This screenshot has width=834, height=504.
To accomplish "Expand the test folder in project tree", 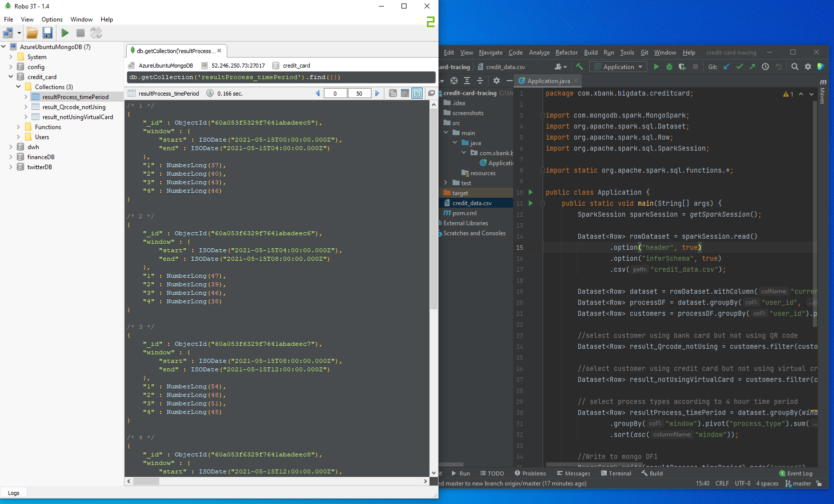I will coord(446,183).
